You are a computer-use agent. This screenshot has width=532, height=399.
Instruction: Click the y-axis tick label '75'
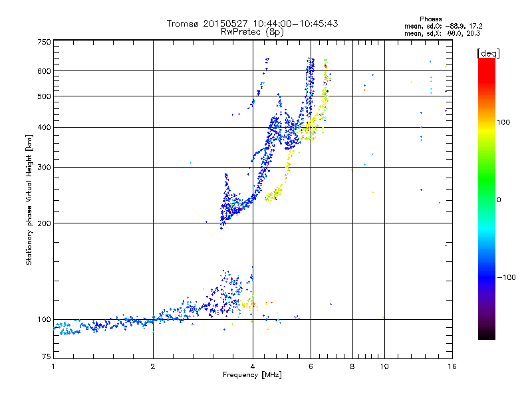(x=47, y=356)
